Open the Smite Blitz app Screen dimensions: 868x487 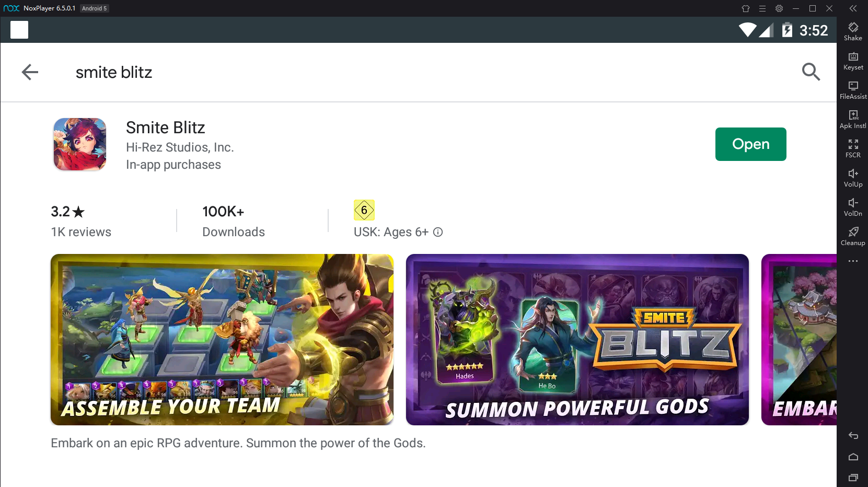[x=750, y=144]
